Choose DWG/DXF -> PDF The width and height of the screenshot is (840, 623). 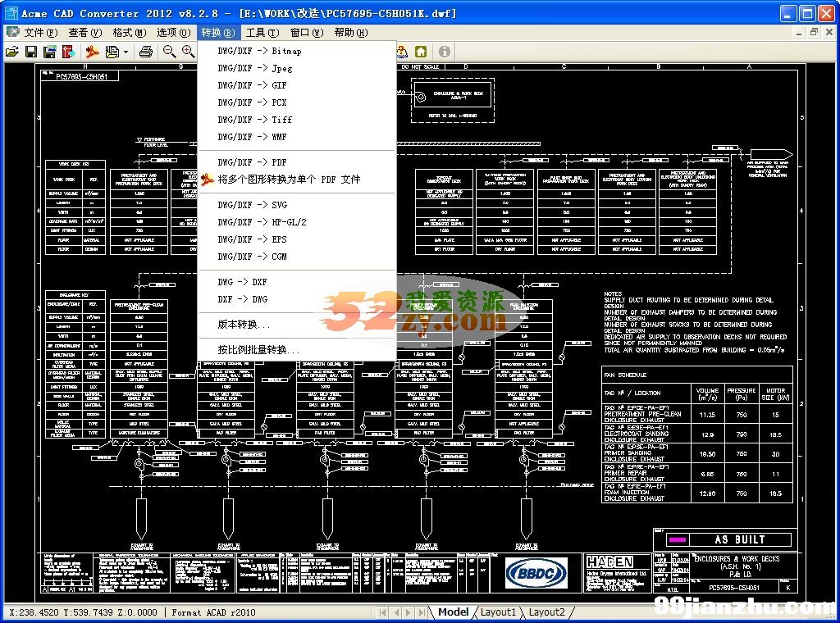tap(297, 162)
